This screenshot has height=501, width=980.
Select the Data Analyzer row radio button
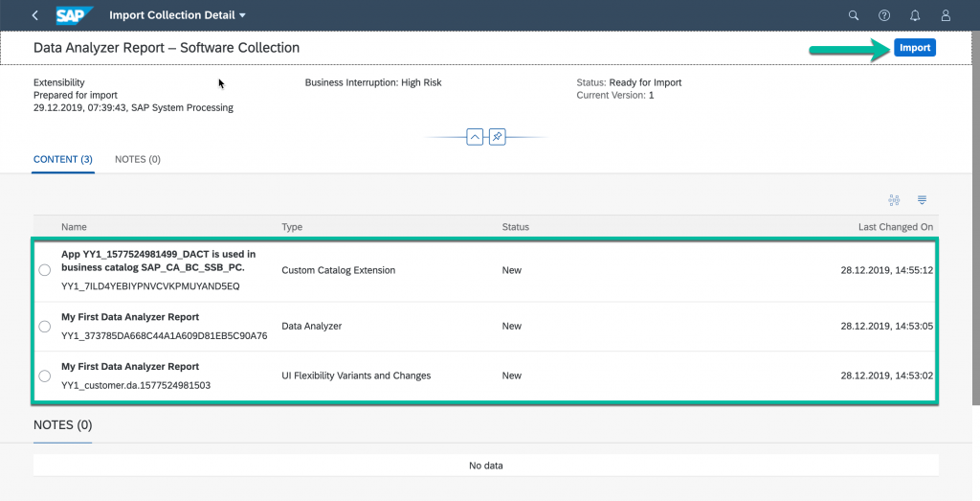(44, 327)
